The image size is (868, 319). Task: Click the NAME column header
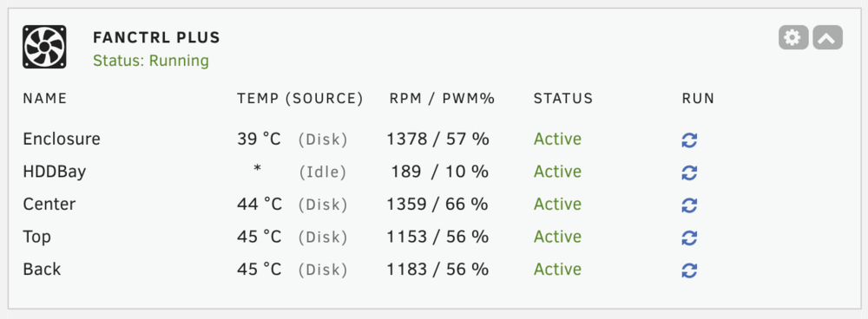click(x=45, y=99)
